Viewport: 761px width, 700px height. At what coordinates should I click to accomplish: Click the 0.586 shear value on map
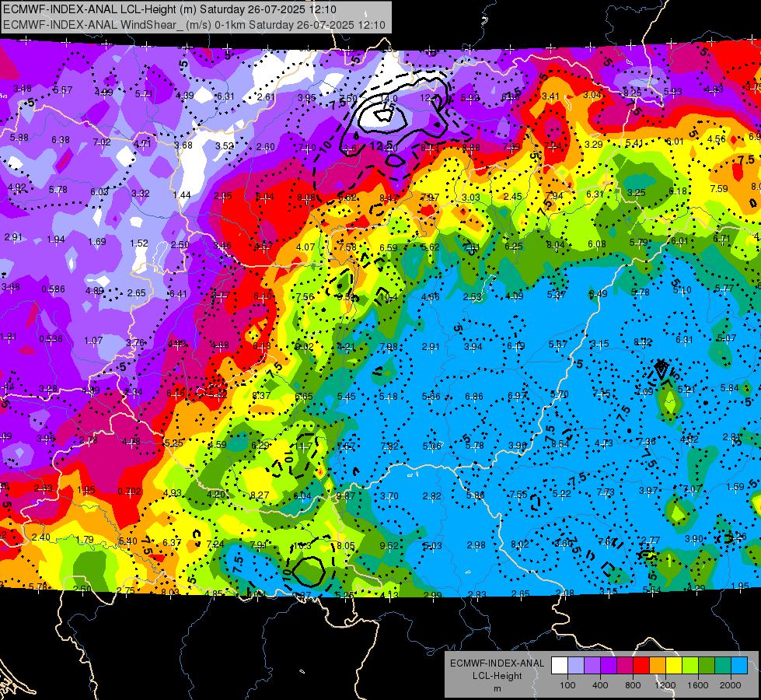53,289
